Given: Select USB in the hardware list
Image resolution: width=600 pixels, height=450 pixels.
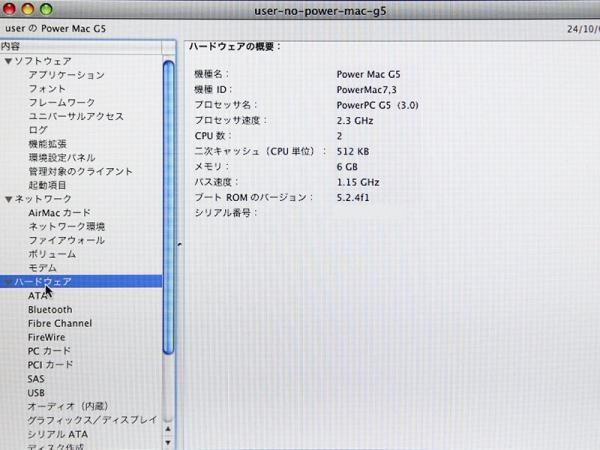Looking at the screenshot, I should pyautogui.click(x=36, y=393).
